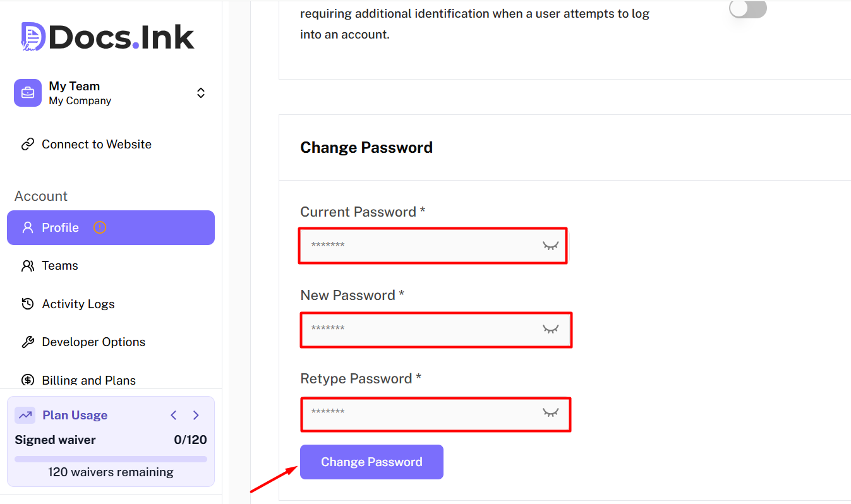This screenshot has width=851, height=504.
Task: Show the Current Password characters
Action: (x=551, y=246)
